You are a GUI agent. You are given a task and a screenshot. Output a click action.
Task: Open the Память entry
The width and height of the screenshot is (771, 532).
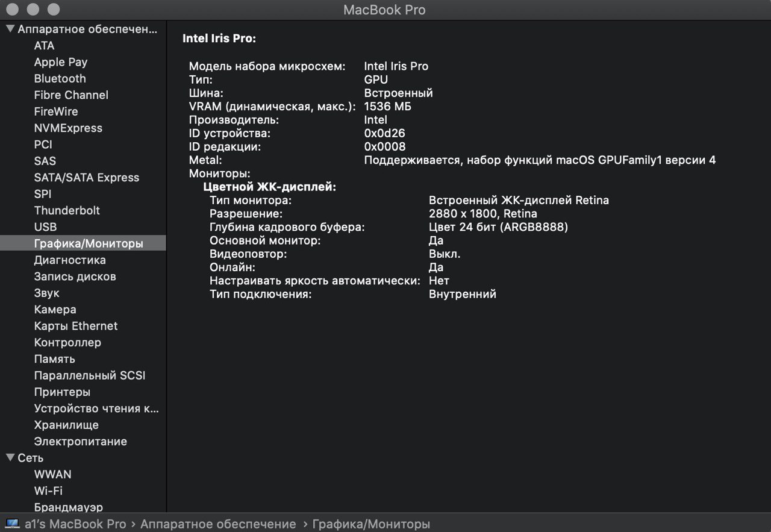55,359
